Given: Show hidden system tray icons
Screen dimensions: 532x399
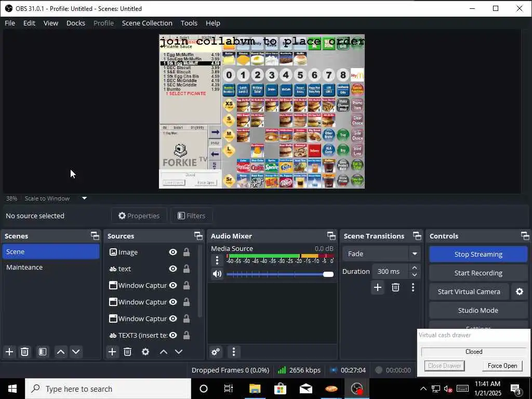Looking at the screenshot, I should 423,389.
